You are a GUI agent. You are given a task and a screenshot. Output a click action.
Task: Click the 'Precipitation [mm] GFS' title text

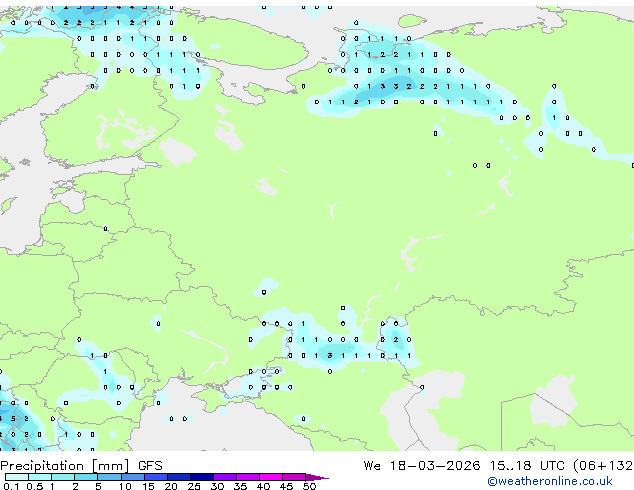(81, 466)
